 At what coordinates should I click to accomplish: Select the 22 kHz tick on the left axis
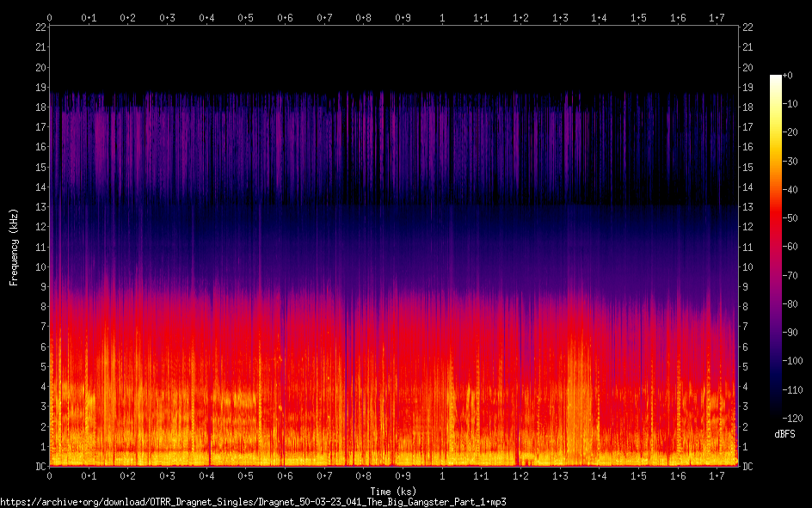click(40, 28)
